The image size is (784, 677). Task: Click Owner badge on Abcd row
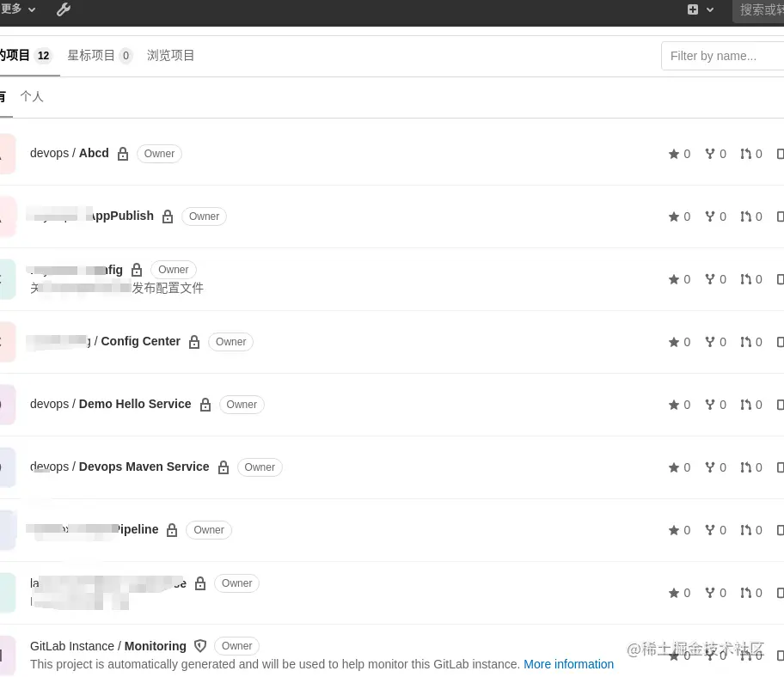pyautogui.click(x=160, y=154)
